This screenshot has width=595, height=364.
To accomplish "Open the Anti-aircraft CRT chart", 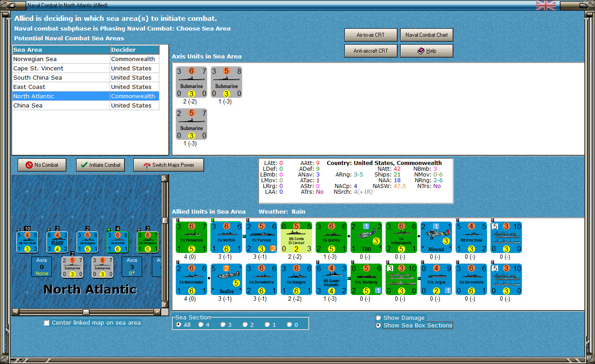I will 371,51.
